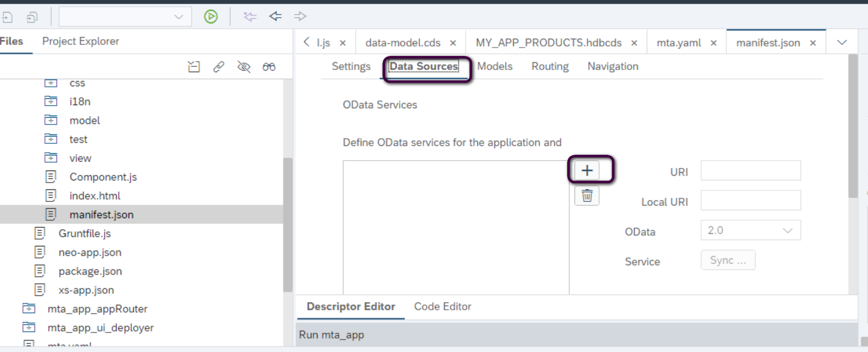Open neo-app.json file
The height and width of the screenshot is (352, 868).
90,252
